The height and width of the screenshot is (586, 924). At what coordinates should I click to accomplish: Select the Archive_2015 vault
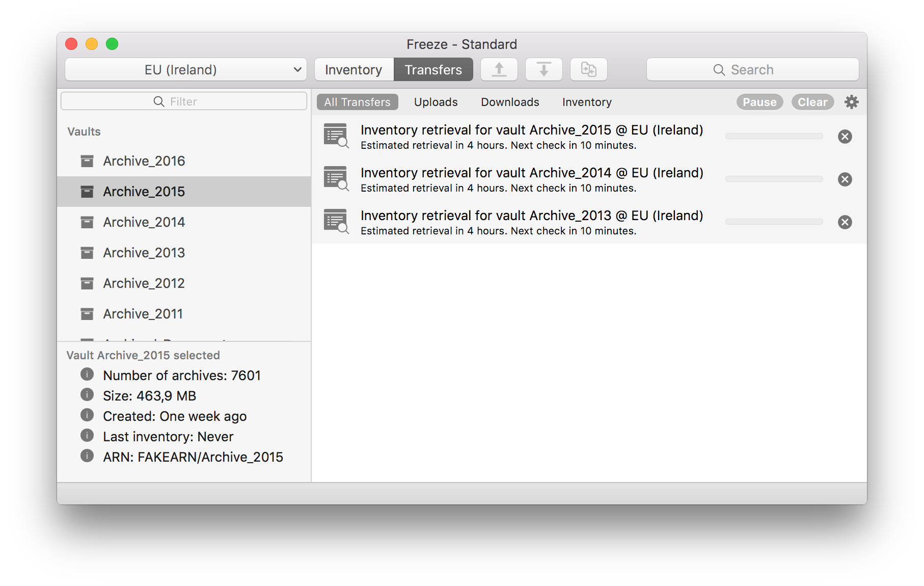184,192
